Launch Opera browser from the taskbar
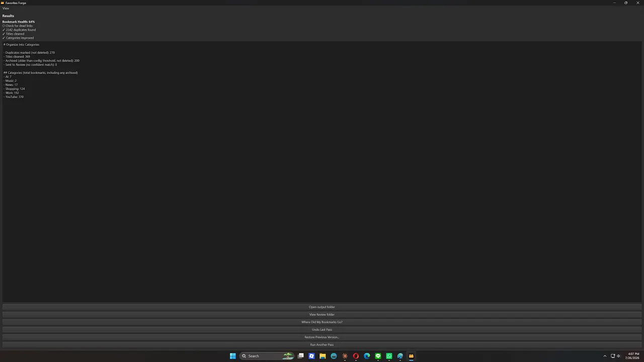Viewport: 644px width, 362px height. click(356, 356)
